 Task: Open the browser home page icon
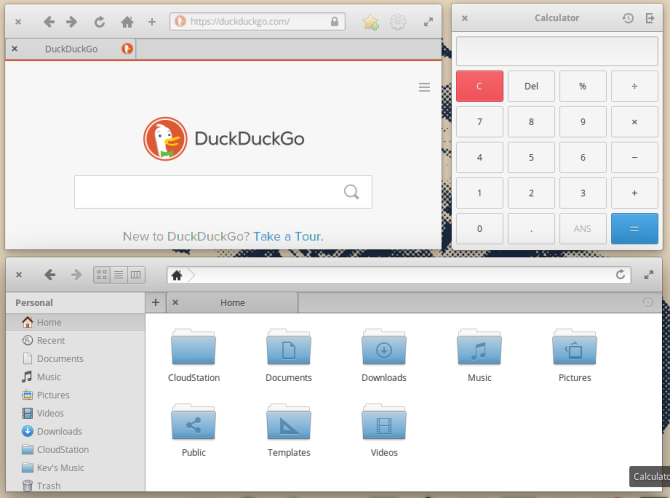pos(127,22)
